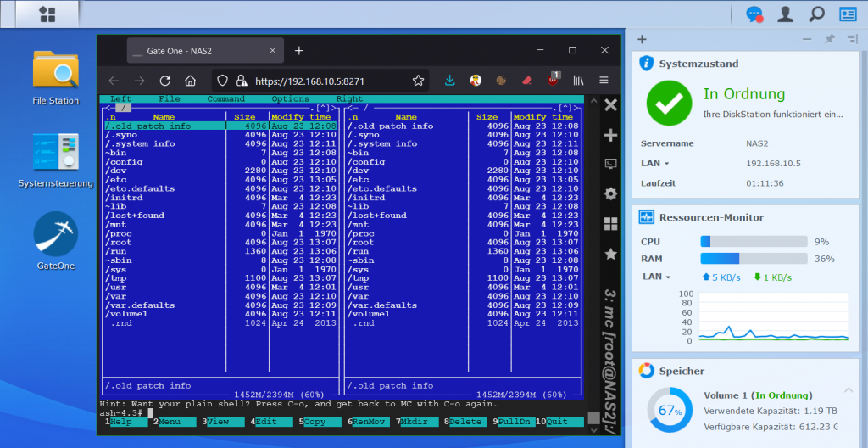868x448 pixels.
Task: Open the DSM user account menu
Action: (786, 14)
